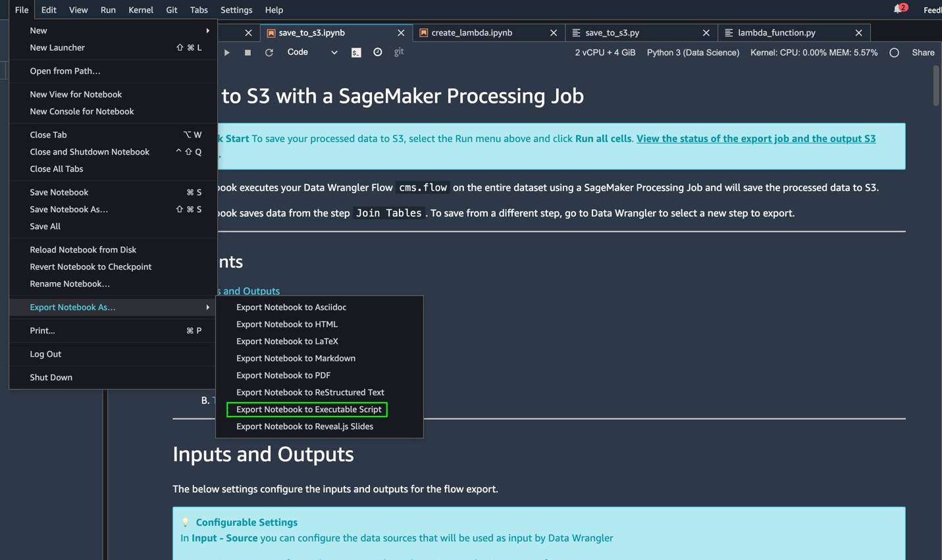The image size is (942, 560).
Task: Open the Code cell type dropdown
Action: 312,52
